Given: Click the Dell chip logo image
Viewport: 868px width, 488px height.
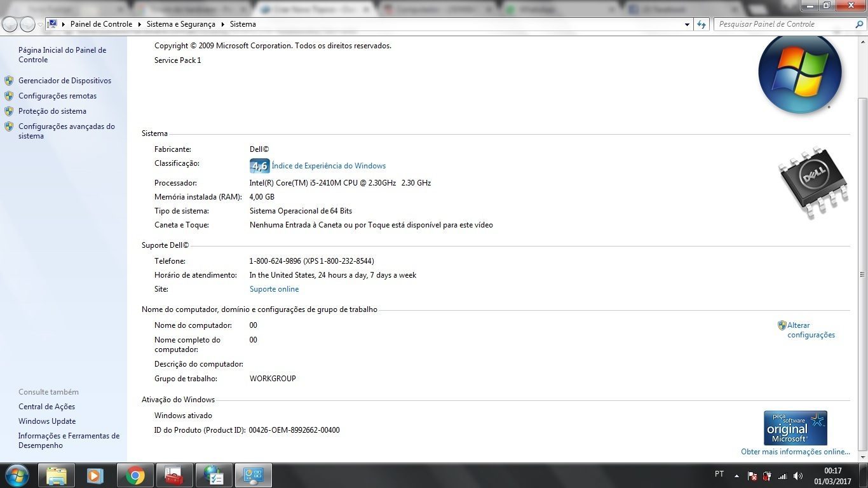Looking at the screenshot, I should (814, 184).
